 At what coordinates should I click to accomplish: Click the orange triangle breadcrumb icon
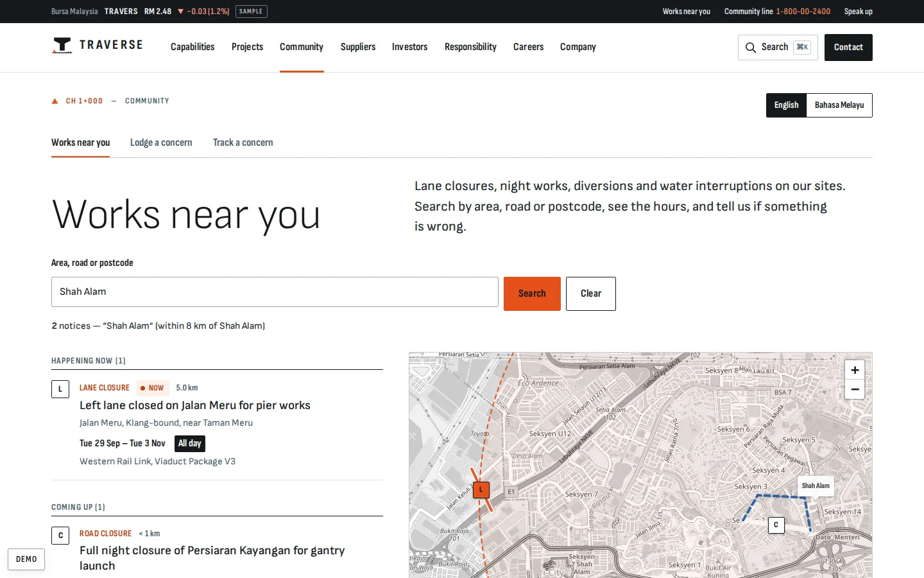[55, 101]
